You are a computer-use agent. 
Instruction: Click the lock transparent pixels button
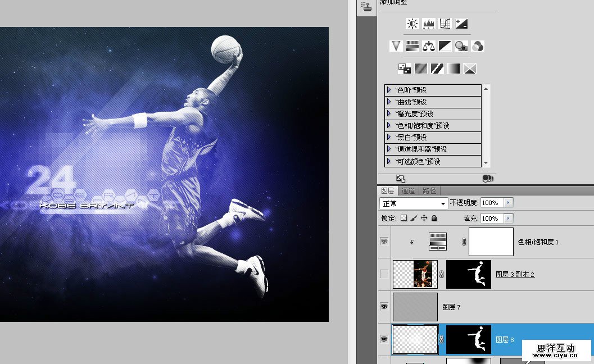pos(403,218)
